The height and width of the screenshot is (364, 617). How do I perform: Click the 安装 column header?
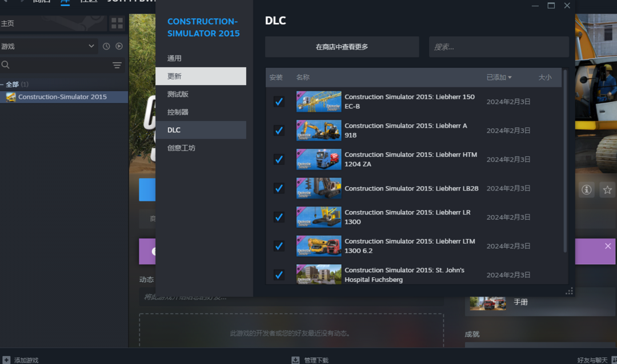click(276, 78)
